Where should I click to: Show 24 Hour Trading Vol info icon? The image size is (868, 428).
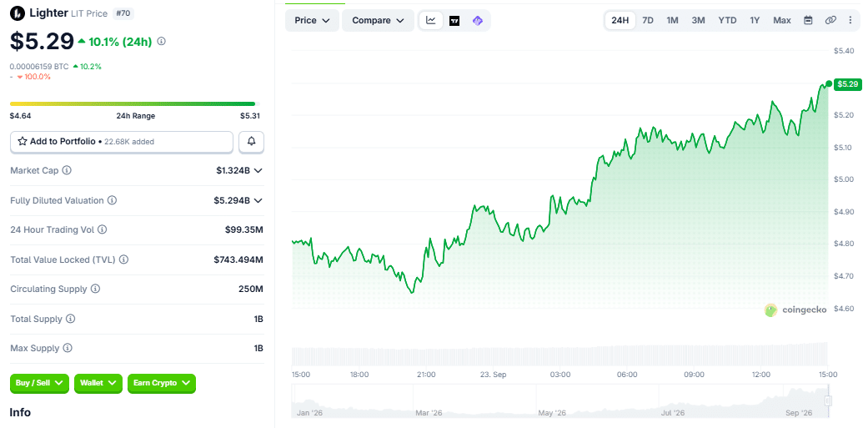pyautogui.click(x=103, y=229)
